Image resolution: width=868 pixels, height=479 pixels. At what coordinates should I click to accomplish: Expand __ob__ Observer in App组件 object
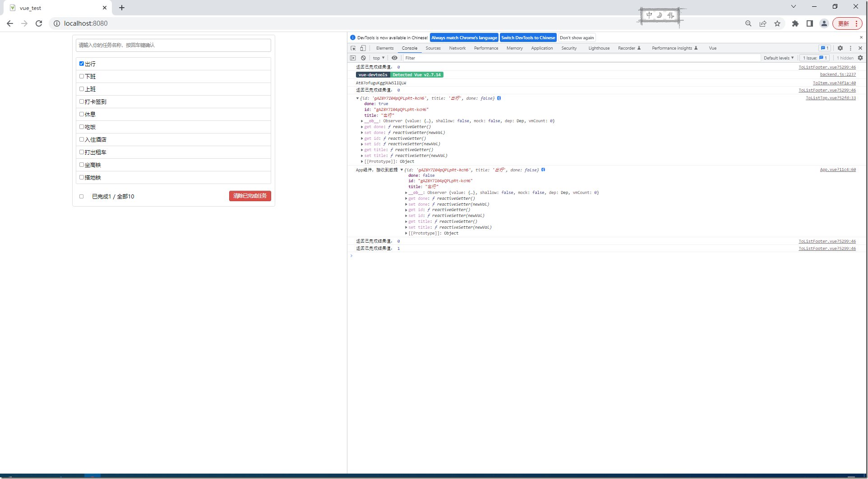(x=406, y=193)
